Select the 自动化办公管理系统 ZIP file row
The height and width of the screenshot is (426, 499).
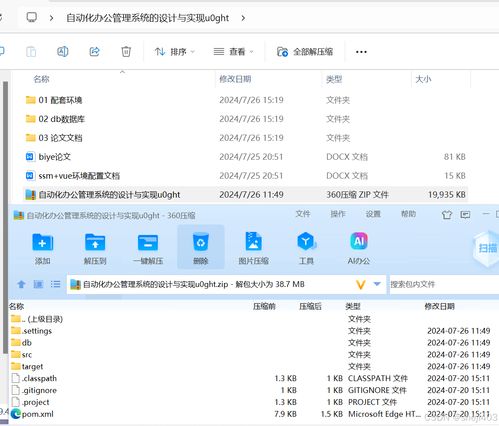click(x=246, y=195)
